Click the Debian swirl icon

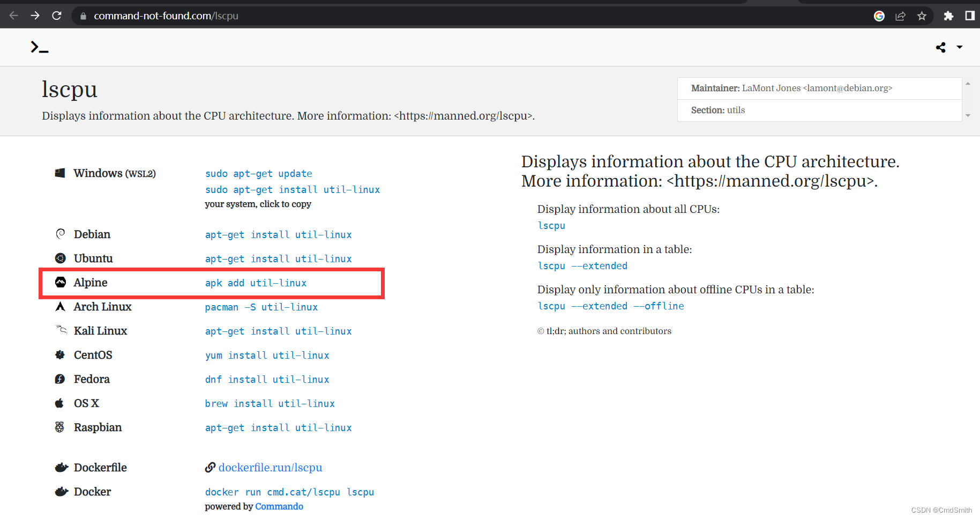pyautogui.click(x=61, y=234)
